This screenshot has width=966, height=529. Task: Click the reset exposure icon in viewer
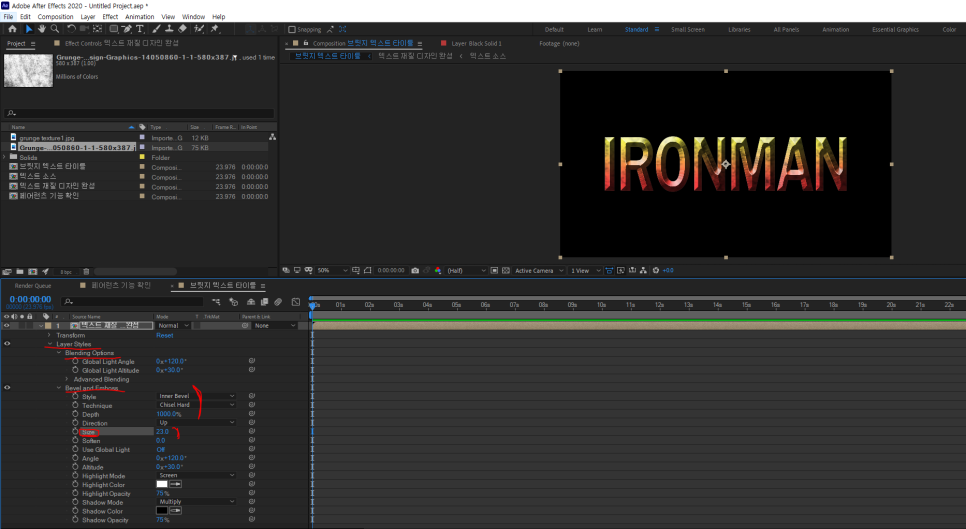point(656,270)
